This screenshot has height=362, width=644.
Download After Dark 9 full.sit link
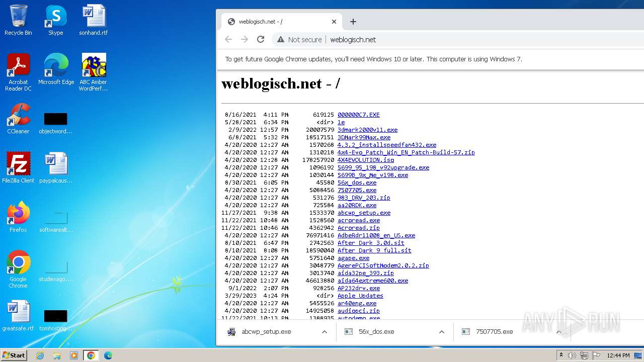[x=374, y=250]
